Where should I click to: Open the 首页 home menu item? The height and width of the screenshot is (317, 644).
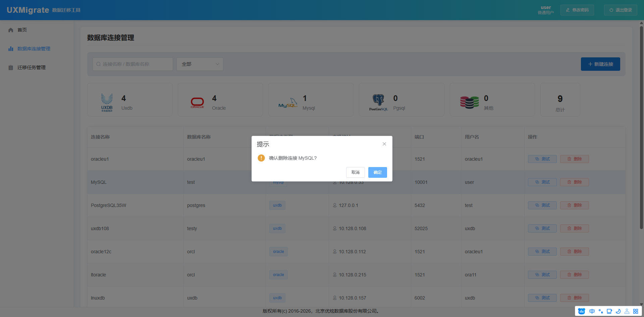22,30
